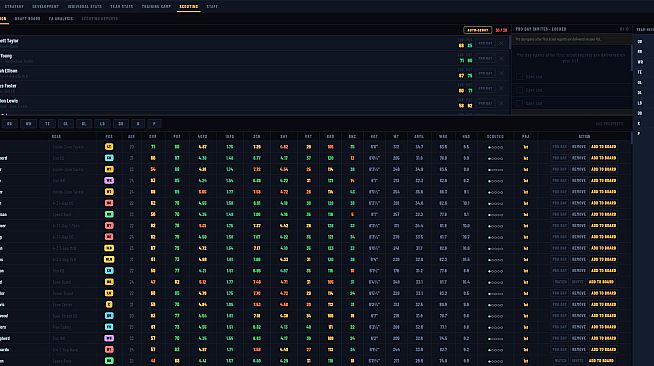The height and width of the screenshot is (366, 654).
Task: Toggle the first Open slot checkbox
Action: (x=520, y=77)
